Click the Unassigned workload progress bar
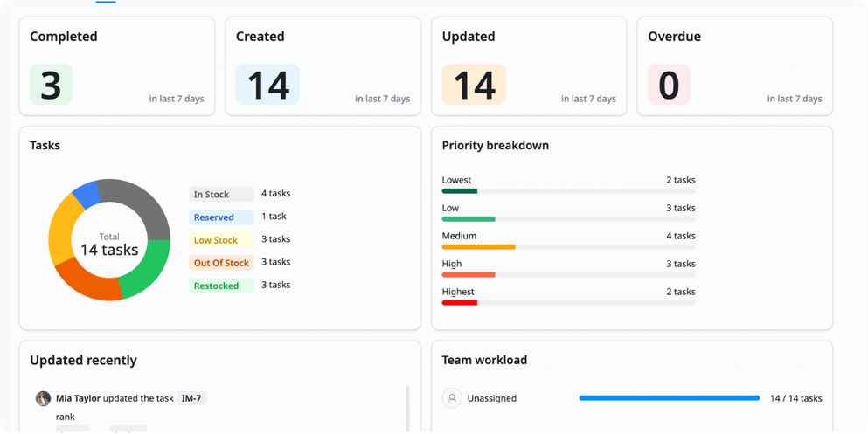The width and height of the screenshot is (868, 434). [670, 398]
